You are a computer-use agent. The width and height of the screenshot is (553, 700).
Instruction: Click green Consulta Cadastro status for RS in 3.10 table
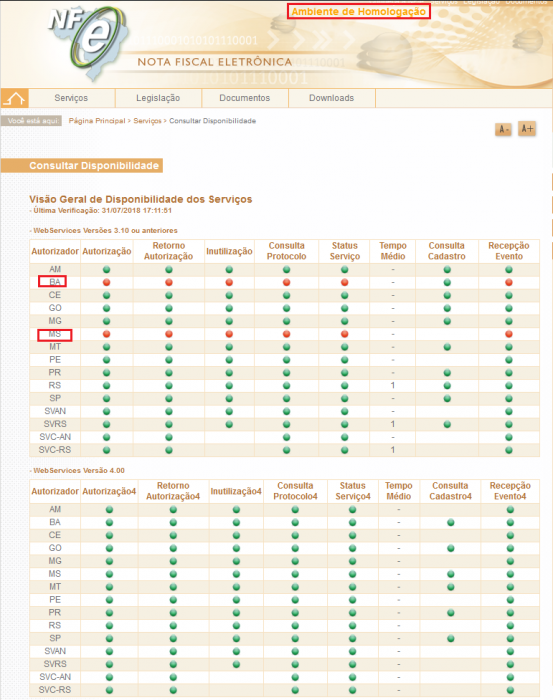(x=447, y=386)
